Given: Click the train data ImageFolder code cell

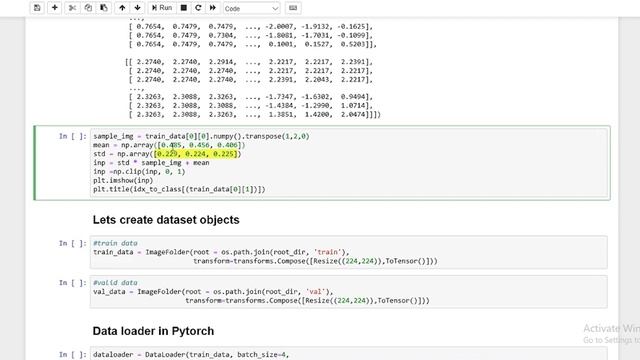Looking at the screenshot, I should coord(349,252).
